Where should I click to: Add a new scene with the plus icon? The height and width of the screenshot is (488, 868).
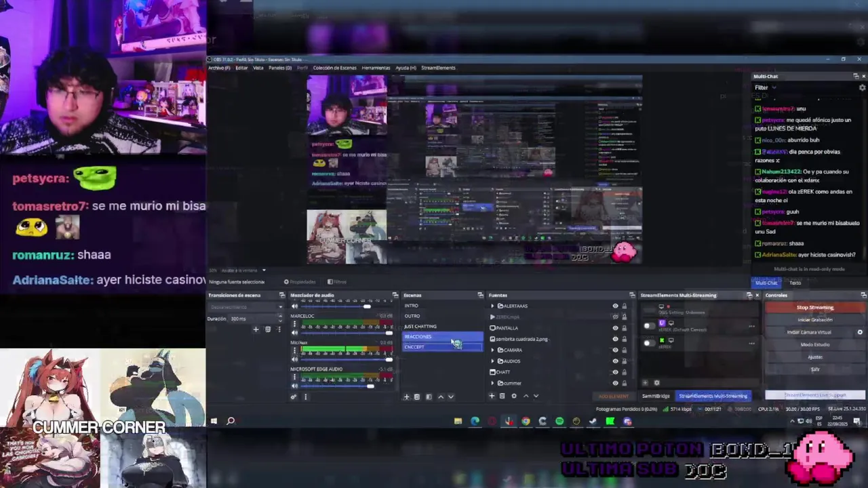point(406,396)
